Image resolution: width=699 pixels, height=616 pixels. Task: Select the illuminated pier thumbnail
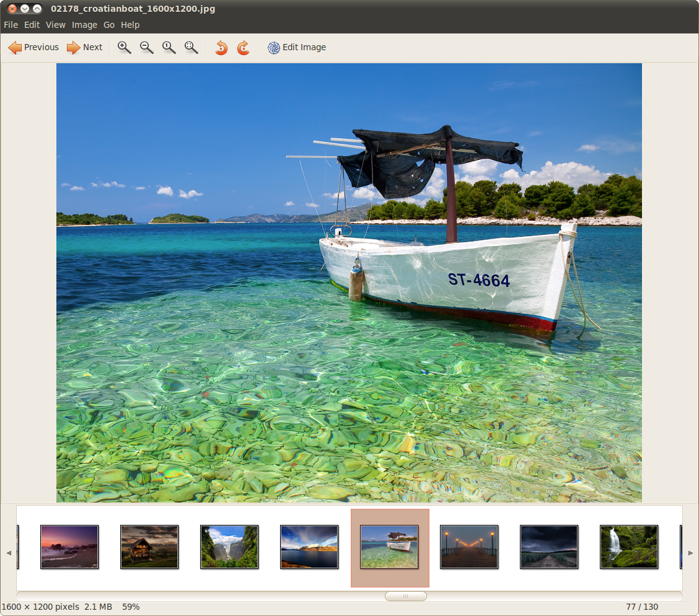469,547
